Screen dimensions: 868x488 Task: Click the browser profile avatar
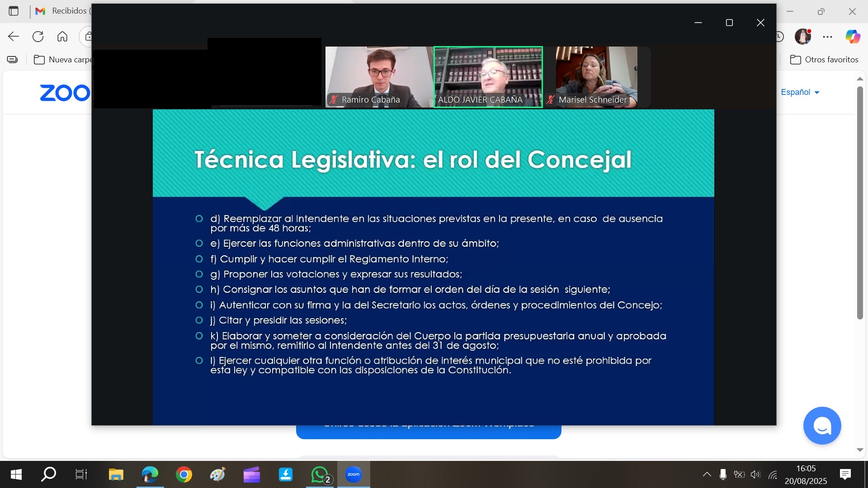click(x=803, y=37)
